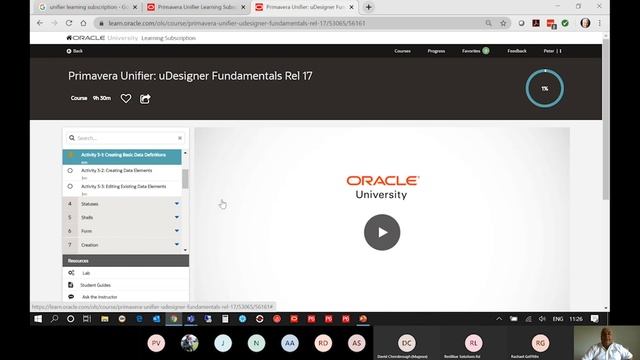Click the Back link in the black bar
Screen dimensions: 640x360
(75, 51)
